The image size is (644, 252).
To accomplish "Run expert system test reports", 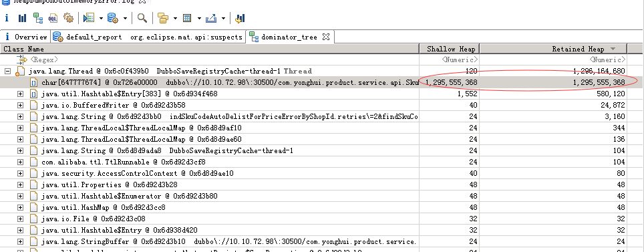I will tap(88, 18).
